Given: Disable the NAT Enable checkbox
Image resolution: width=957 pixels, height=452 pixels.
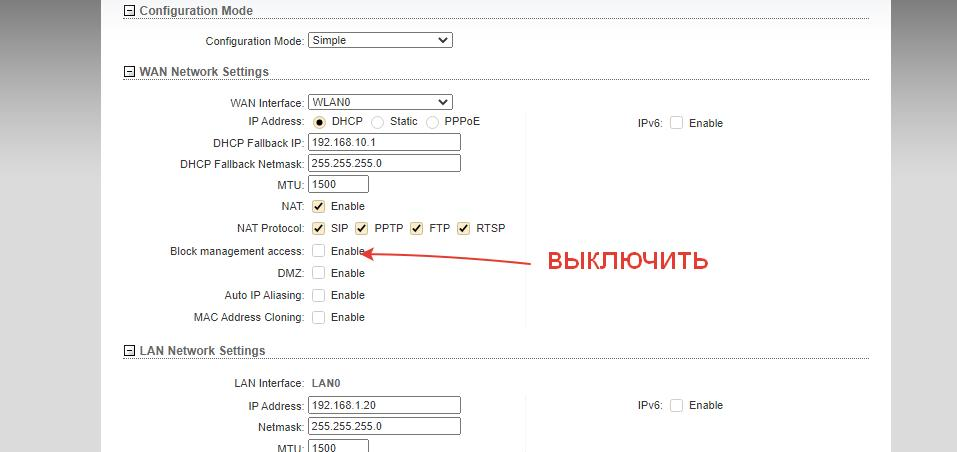Looking at the screenshot, I should pos(318,206).
